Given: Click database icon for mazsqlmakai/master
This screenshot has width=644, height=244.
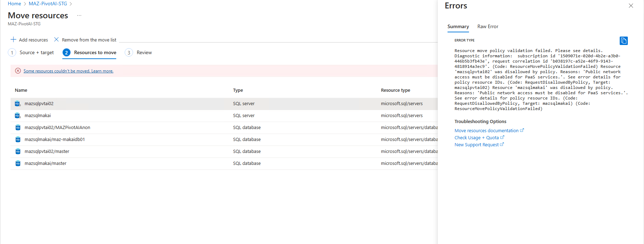Looking at the screenshot, I should point(18,163).
